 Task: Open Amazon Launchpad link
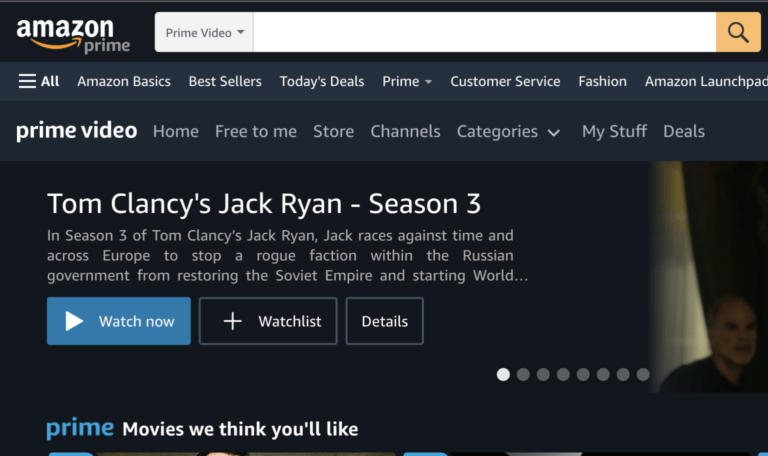[706, 81]
